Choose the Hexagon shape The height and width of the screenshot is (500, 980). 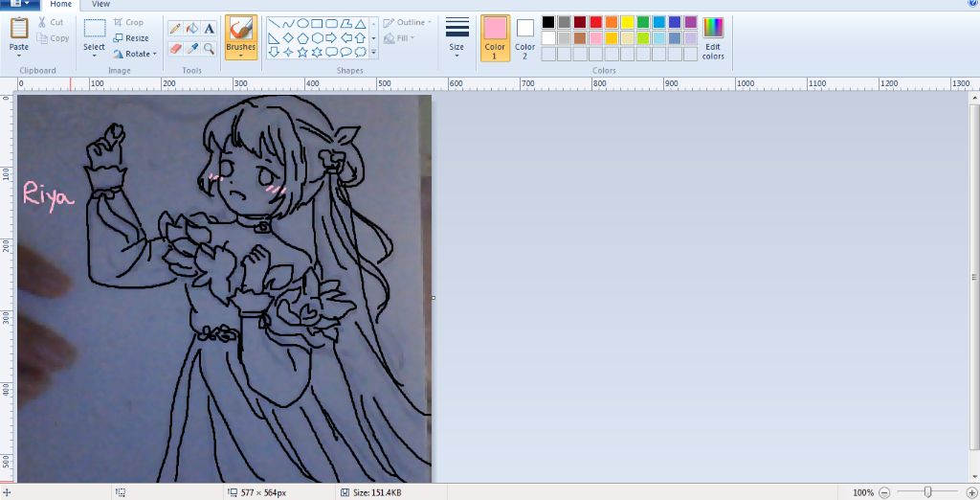tap(317, 38)
